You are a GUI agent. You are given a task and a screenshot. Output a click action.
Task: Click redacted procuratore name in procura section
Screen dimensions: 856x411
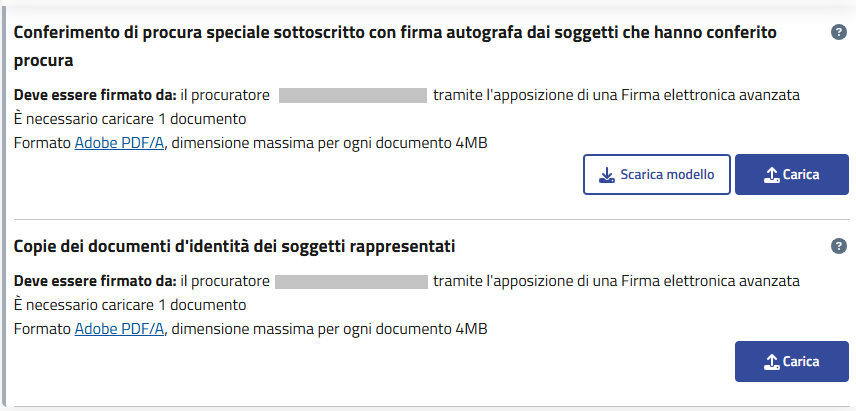coord(353,96)
